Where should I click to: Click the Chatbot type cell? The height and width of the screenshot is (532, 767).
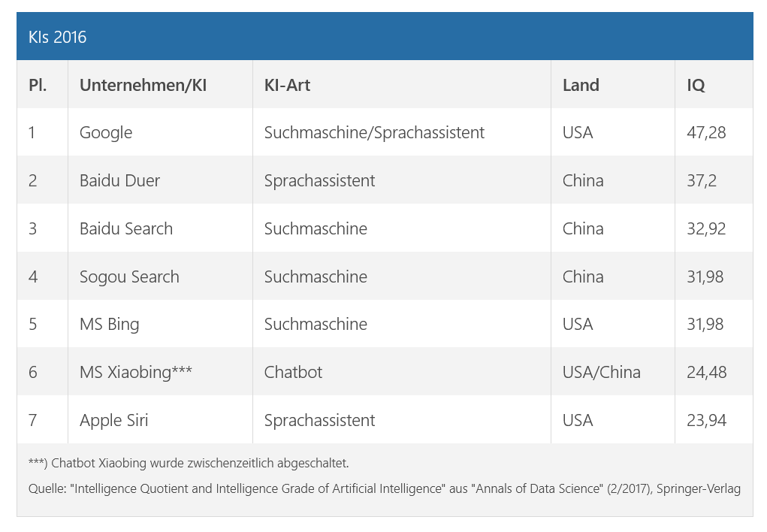(x=293, y=372)
